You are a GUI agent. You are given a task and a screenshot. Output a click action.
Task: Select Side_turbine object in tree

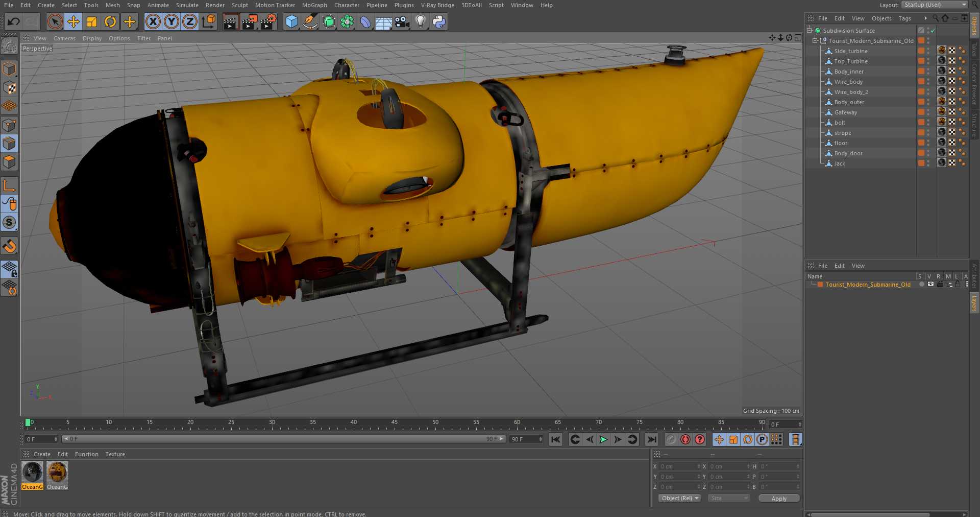coord(850,51)
